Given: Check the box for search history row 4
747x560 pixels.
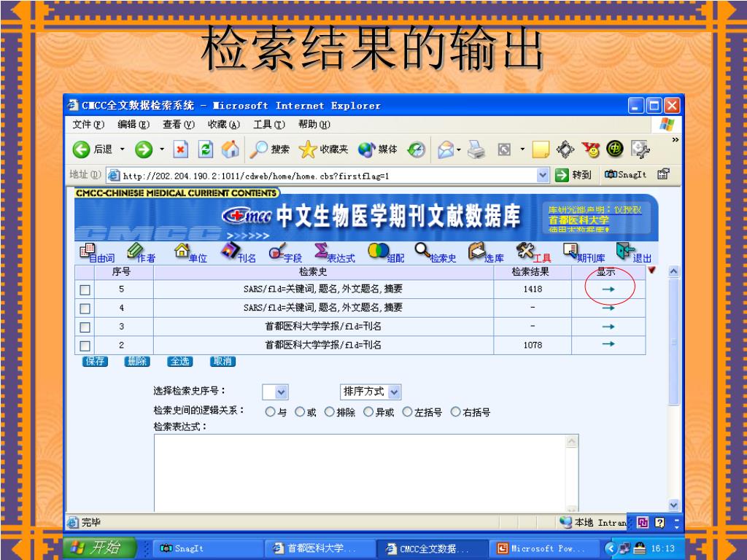Looking at the screenshot, I should pyautogui.click(x=85, y=308).
